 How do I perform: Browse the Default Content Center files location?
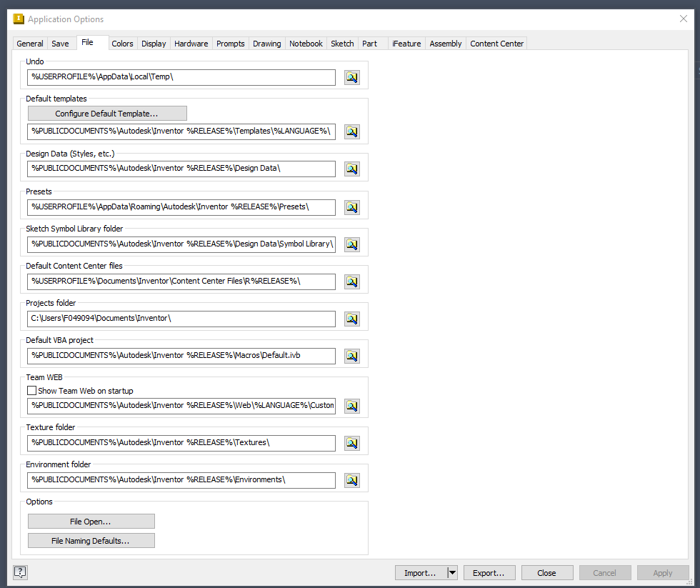pos(351,281)
